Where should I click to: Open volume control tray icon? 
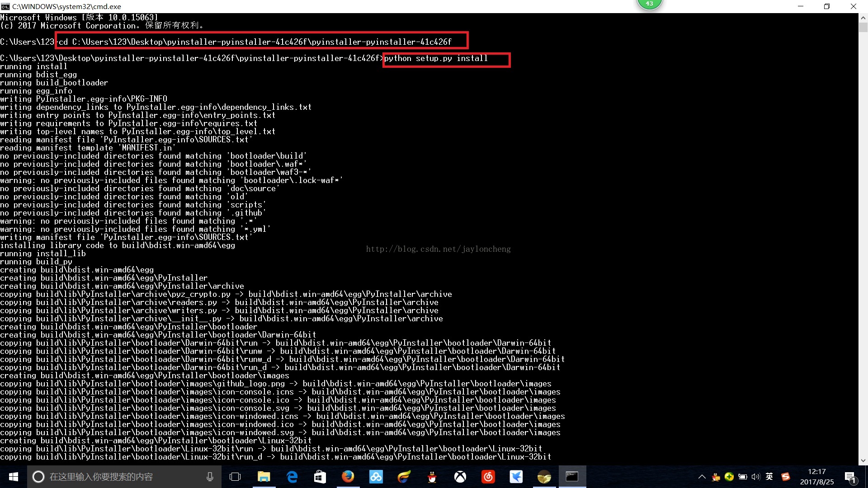pos(756,477)
